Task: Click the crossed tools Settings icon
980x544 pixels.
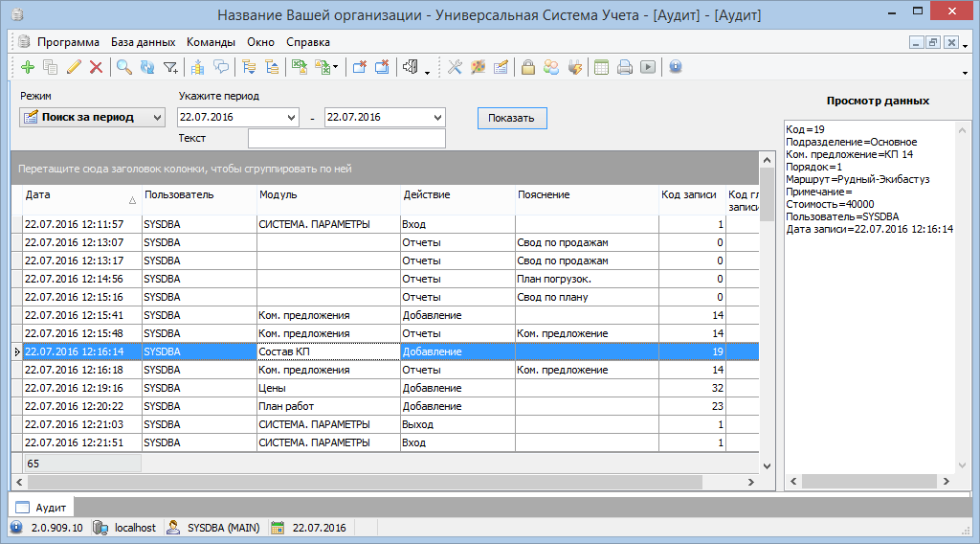Action: [455, 67]
